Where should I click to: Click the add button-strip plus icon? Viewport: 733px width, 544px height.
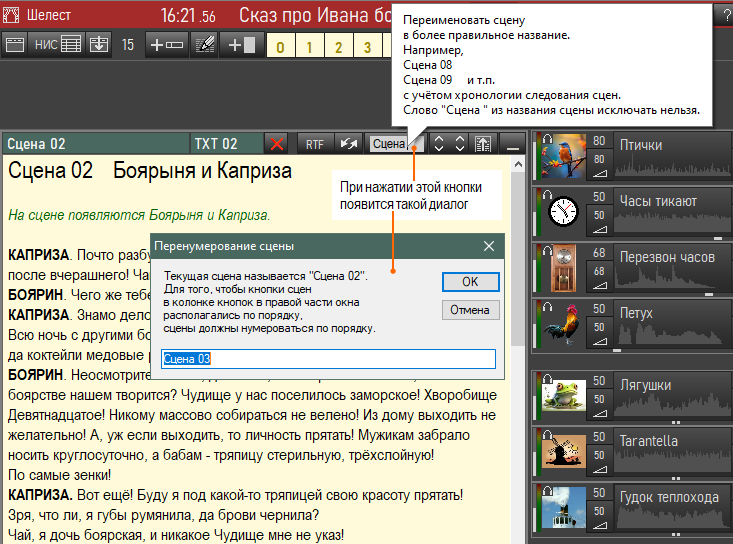click(167, 45)
